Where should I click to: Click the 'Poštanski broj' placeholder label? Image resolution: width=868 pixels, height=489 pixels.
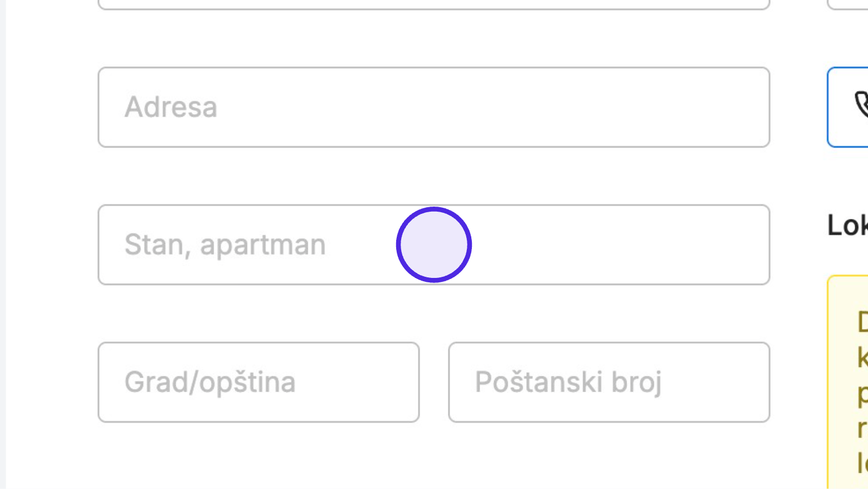(x=568, y=383)
